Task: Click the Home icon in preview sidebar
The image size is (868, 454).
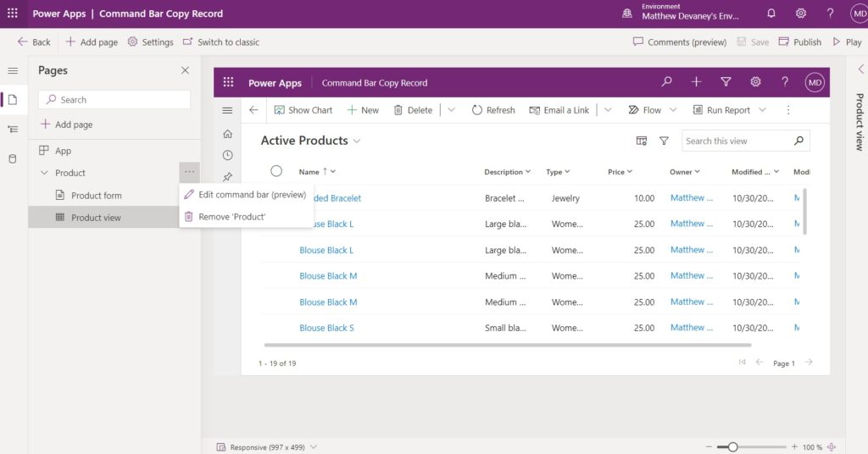Action: [x=227, y=134]
